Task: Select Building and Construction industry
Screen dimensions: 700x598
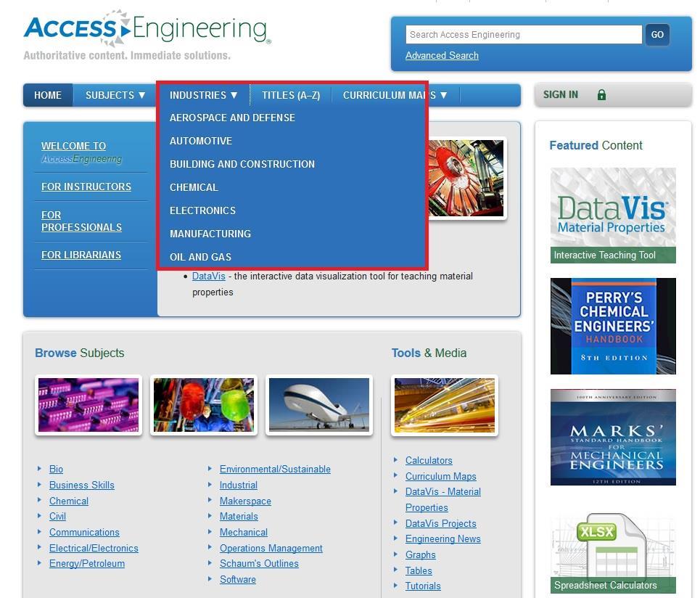Action: pos(242,164)
